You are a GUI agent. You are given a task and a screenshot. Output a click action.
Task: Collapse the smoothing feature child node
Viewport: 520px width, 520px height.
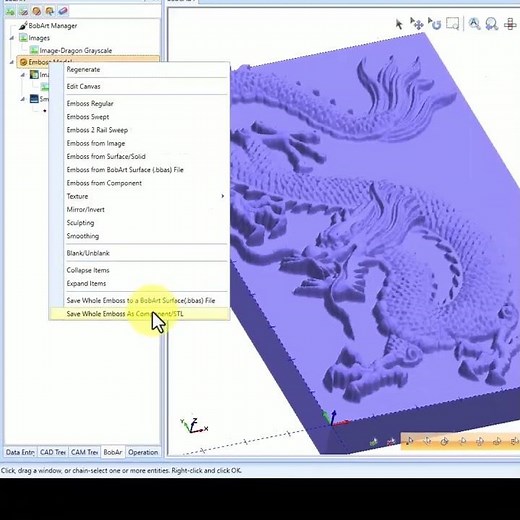(x=23, y=99)
